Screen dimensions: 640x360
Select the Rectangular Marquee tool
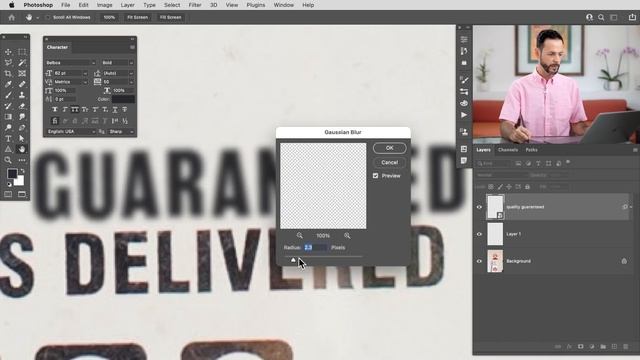pyautogui.click(x=22, y=52)
